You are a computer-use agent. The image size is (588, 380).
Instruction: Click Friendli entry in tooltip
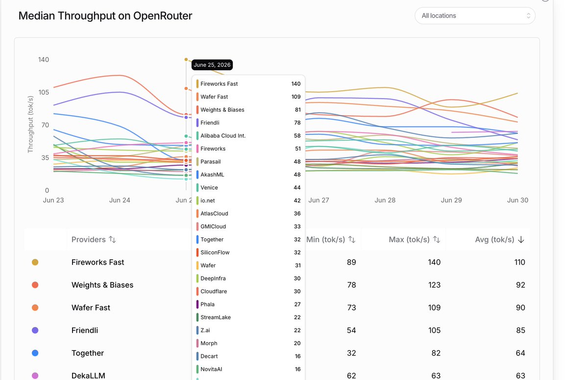pyautogui.click(x=248, y=123)
